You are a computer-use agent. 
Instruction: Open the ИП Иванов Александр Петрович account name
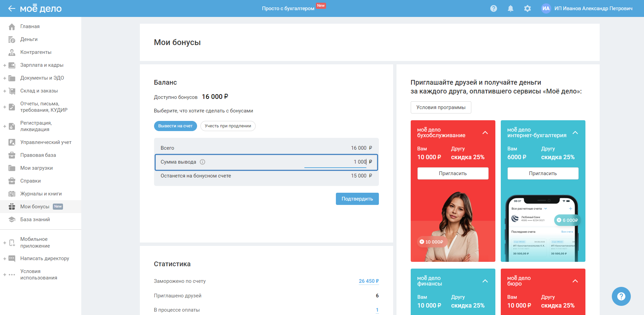click(594, 8)
